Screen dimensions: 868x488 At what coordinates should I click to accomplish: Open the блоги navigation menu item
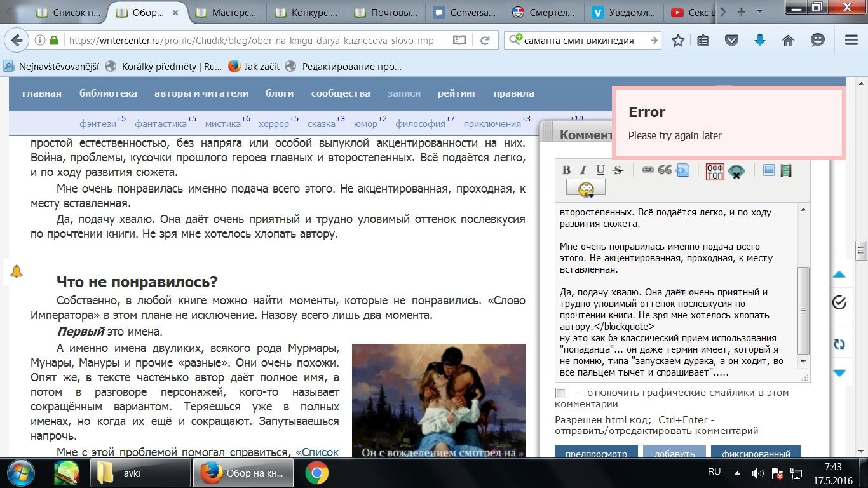[280, 93]
